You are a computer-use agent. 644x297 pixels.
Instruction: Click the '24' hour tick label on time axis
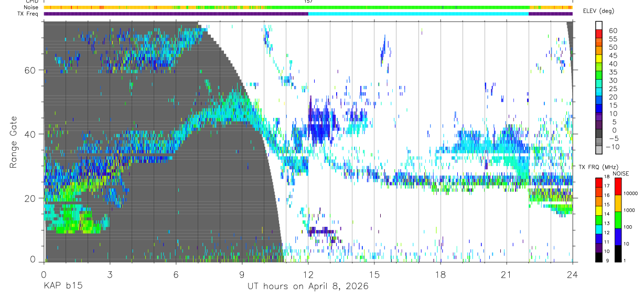pos(572,274)
